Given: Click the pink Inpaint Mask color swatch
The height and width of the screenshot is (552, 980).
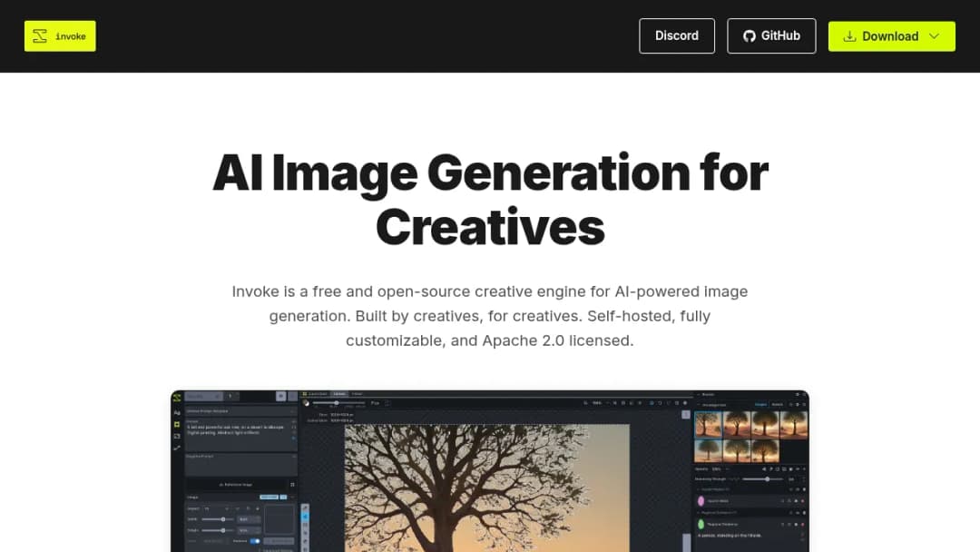Looking at the screenshot, I should [701, 501].
